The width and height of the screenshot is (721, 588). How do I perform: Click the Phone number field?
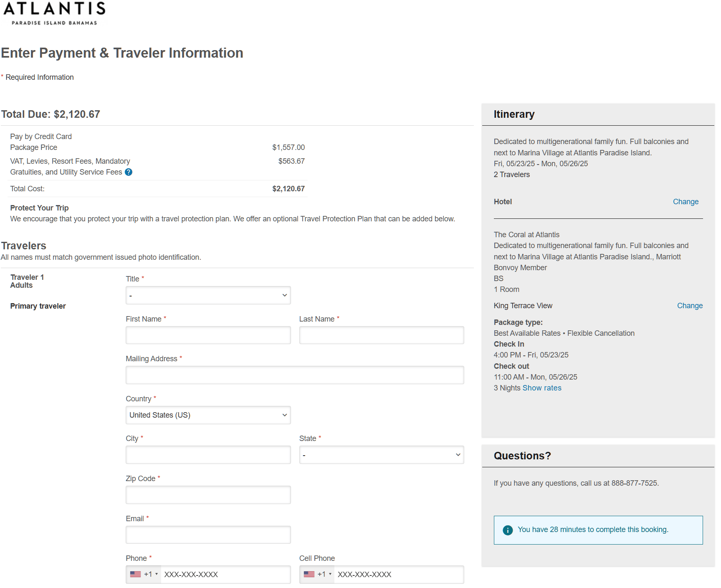pyautogui.click(x=226, y=575)
